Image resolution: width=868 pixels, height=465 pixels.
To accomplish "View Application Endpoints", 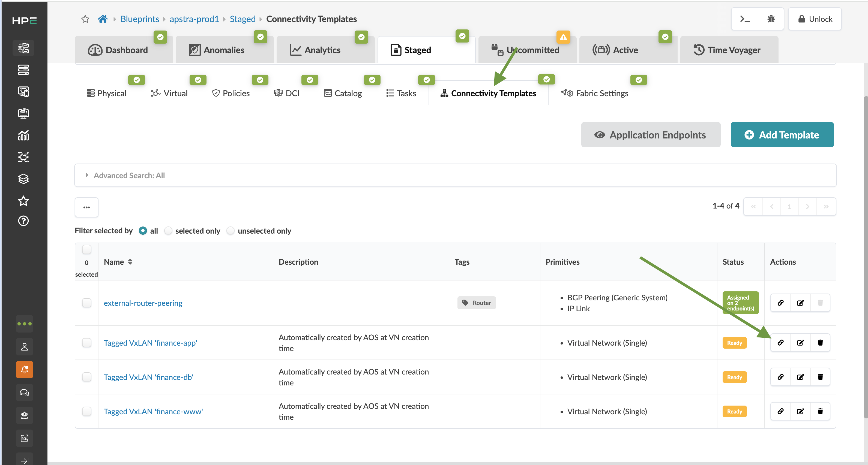I will coord(651,135).
